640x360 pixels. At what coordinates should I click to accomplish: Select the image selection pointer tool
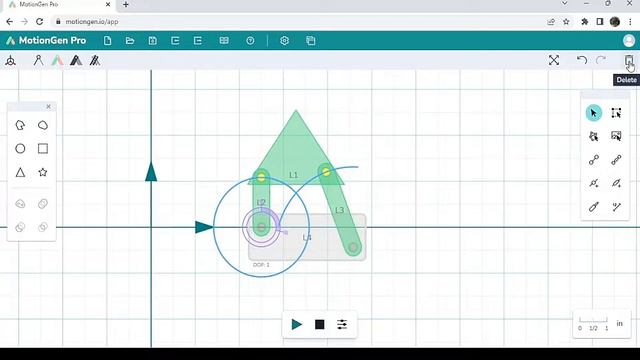616,136
